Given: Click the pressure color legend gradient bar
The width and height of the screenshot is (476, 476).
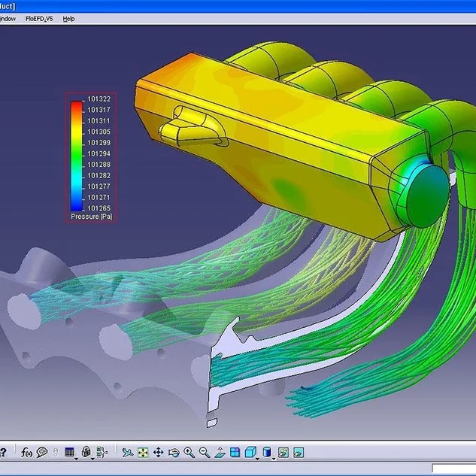Looking at the screenshot, I should [77, 156].
